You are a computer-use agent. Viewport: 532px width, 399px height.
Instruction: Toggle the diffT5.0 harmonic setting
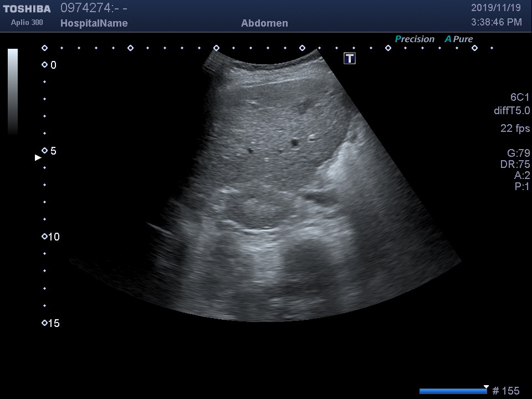coord(511,111)
